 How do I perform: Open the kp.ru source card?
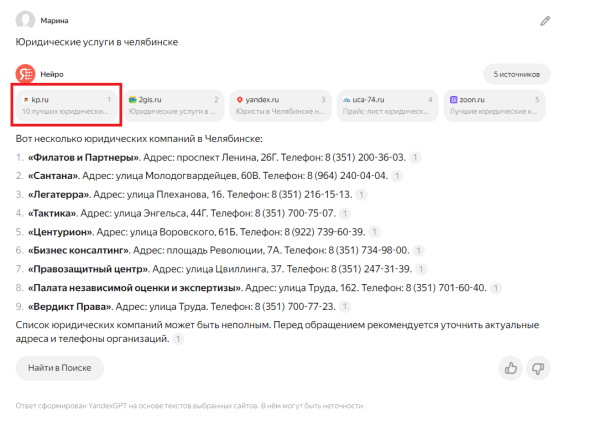click(x=68, y=105)
